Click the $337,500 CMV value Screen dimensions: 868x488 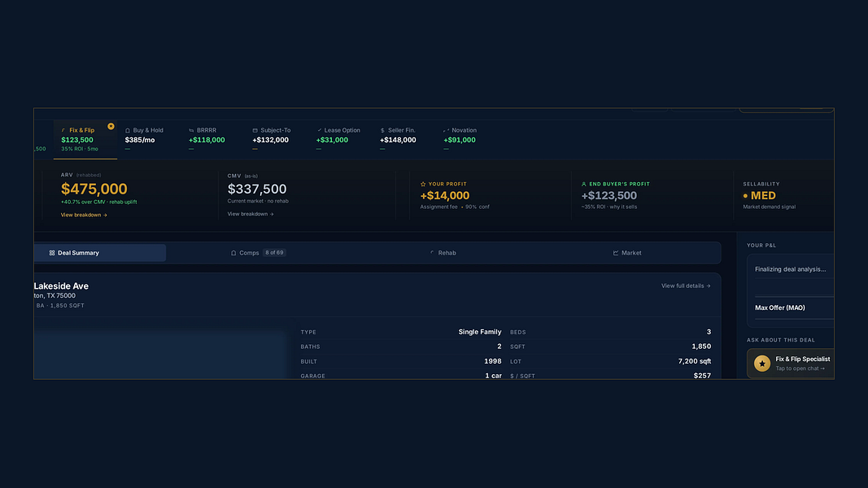(x=257, y=189)
